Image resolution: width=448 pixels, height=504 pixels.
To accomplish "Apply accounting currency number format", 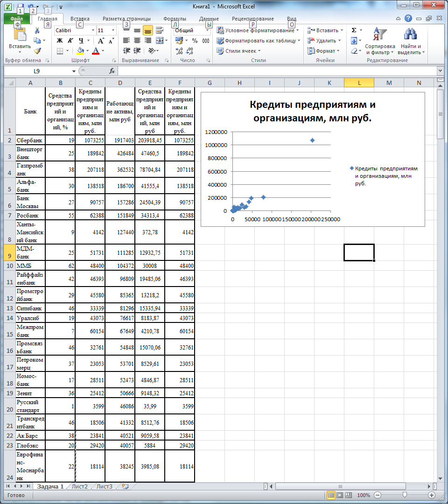I will [179, 41].
